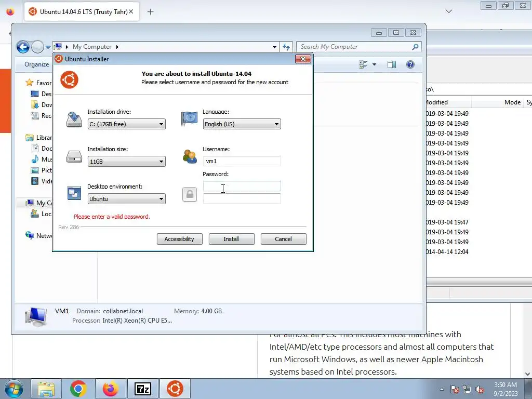
Task: Click the Ubuntu logo in installer header
Action: pos(69,80)
